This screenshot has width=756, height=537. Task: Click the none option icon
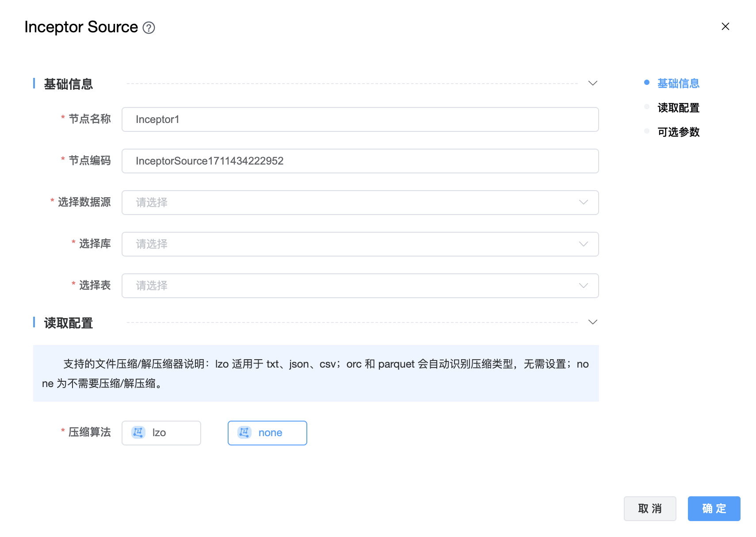click(244, 433)
